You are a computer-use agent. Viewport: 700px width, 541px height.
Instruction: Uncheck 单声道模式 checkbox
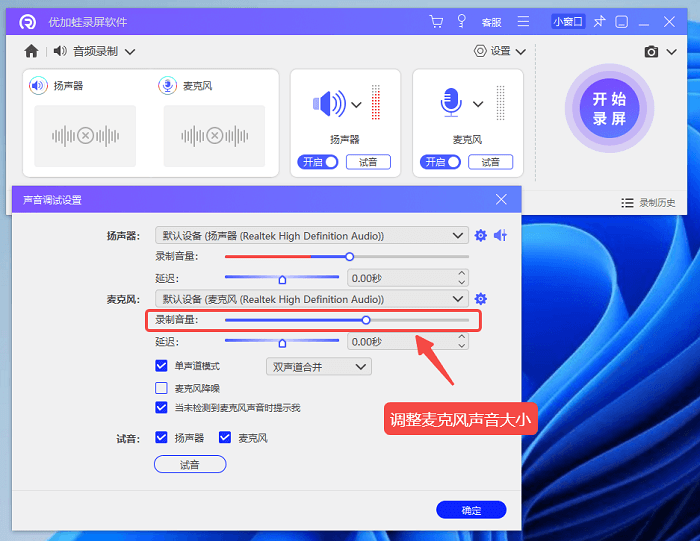pos(161,366)
